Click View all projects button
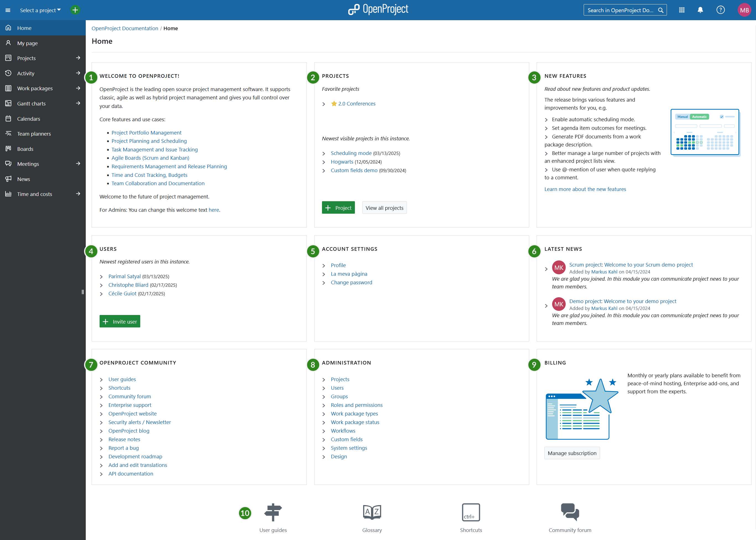 pos(385,208)
